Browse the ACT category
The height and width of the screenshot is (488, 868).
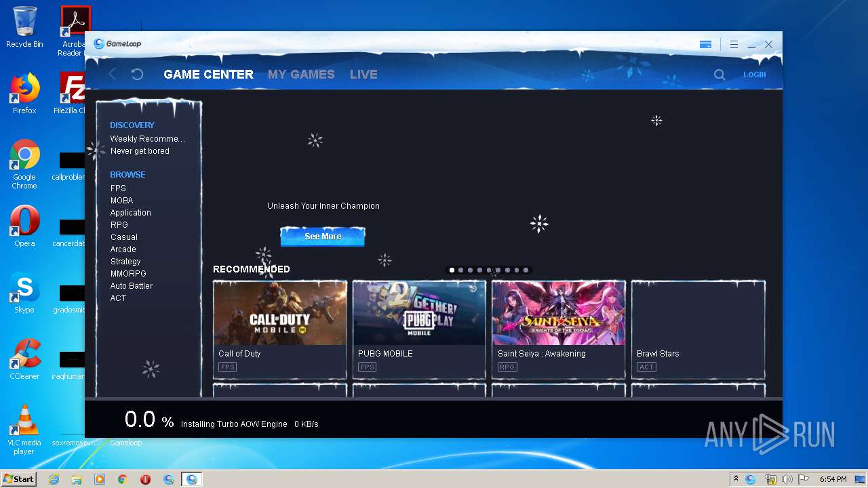pyautogui.click(x=118, y=298)
